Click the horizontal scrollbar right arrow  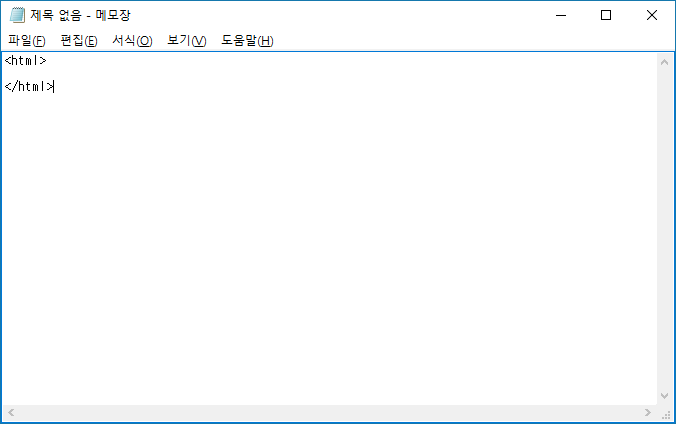648,413
